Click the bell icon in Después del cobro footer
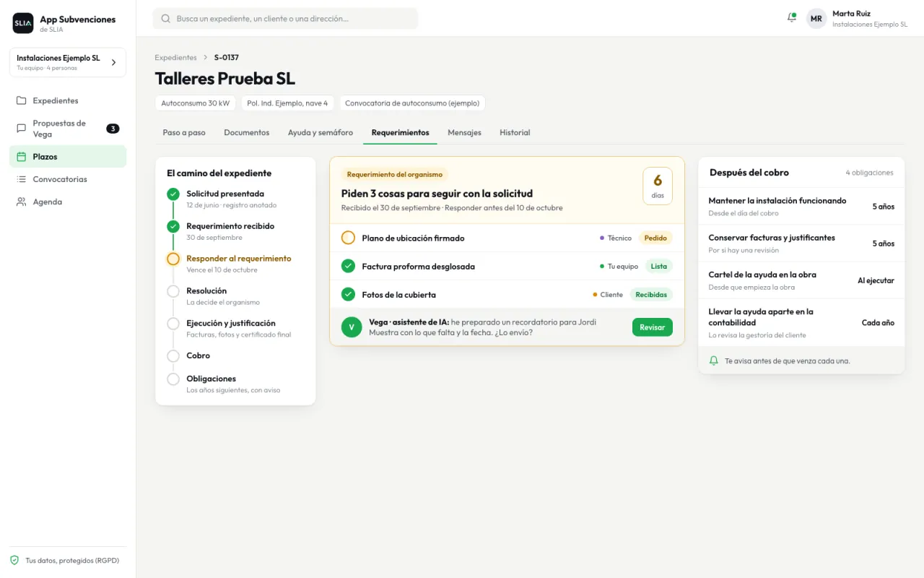924x578 pixels. click(714, 361)
